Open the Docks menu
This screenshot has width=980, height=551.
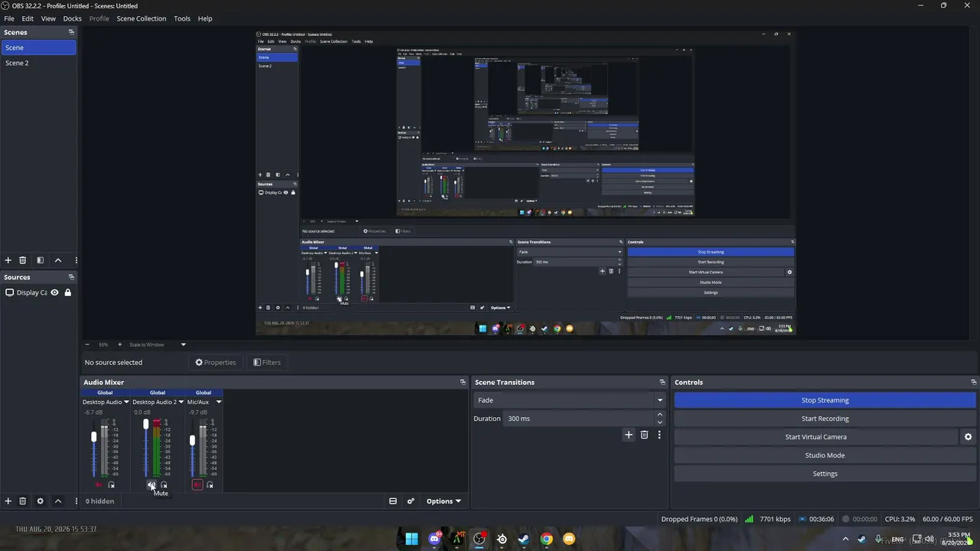[x=72, y=18]
